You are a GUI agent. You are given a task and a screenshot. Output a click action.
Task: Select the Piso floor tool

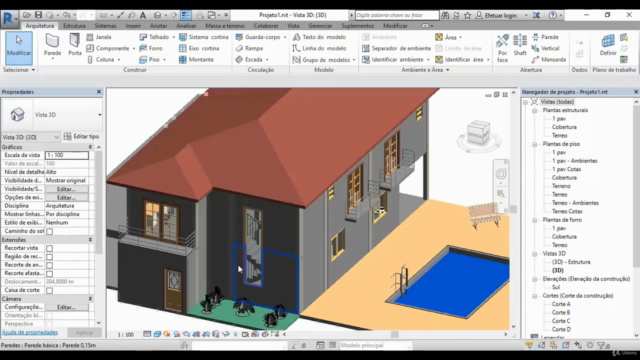[149, 60]
